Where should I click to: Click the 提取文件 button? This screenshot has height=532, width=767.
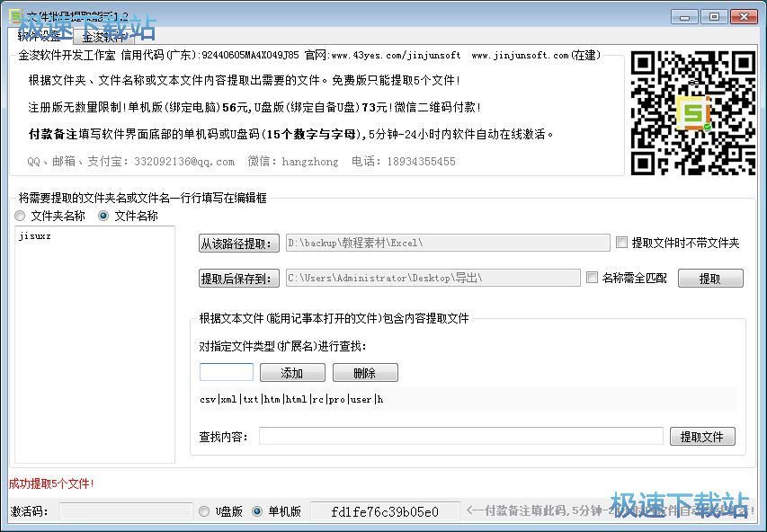(x=702, y=436)
